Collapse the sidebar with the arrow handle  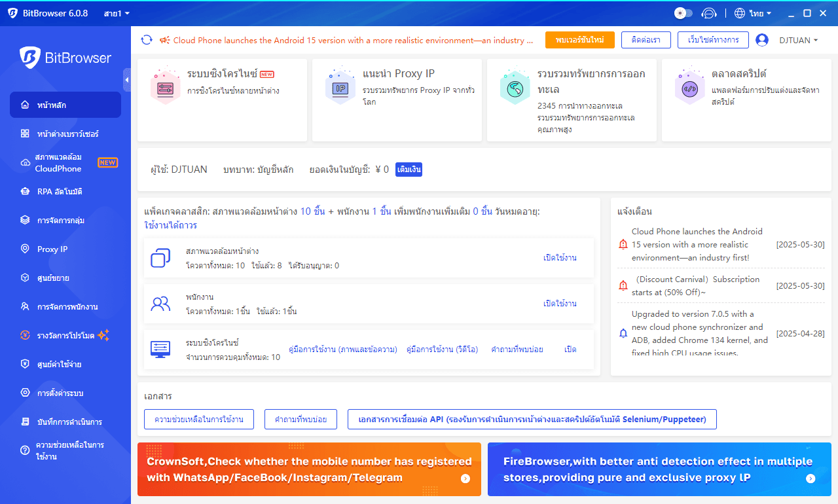coord(127,80)
